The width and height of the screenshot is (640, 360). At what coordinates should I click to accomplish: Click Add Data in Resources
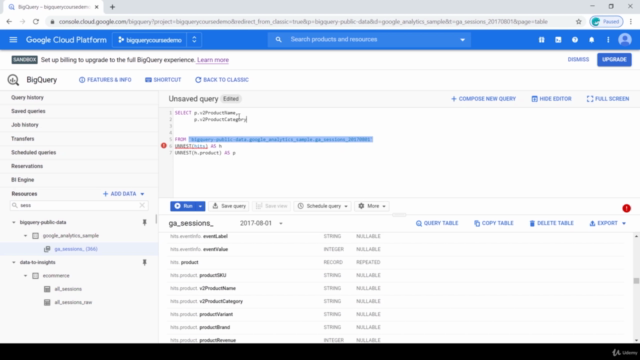click(123, 194)
